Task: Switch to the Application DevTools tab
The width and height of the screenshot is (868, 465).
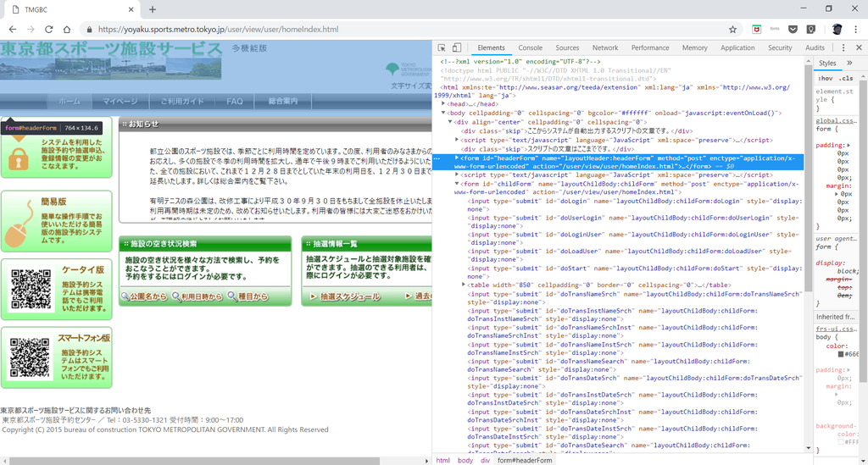Action: click(x=737, y=47)
